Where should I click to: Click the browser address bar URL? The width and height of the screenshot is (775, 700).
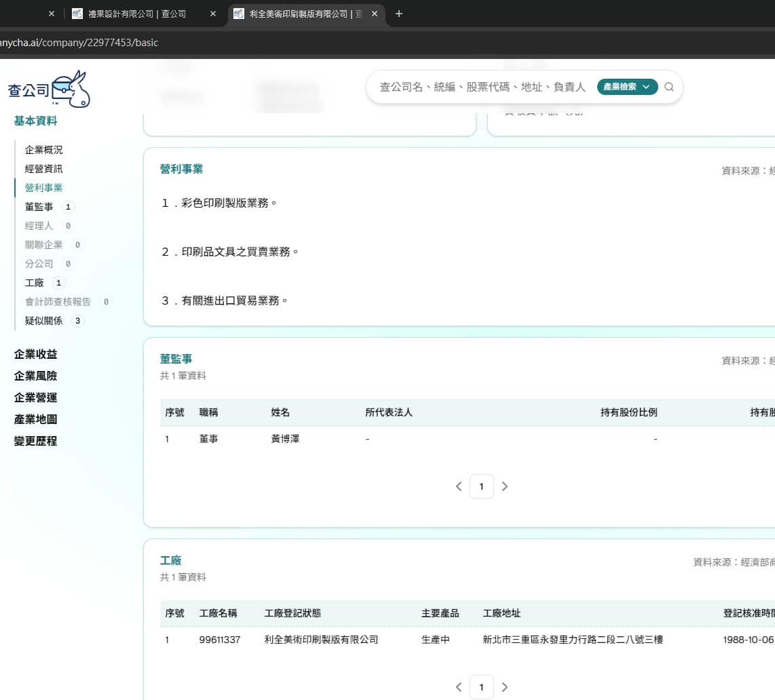pos(79,43)
